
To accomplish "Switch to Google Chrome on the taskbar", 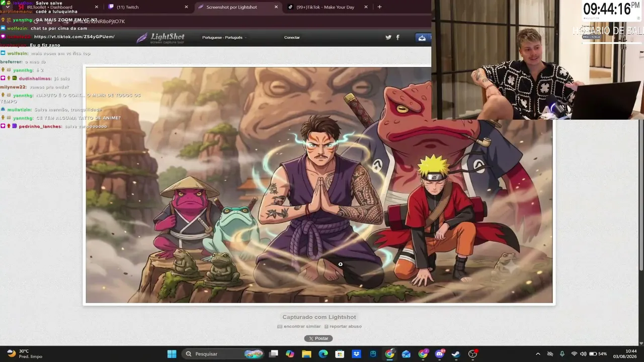I will tap(389, 354).
